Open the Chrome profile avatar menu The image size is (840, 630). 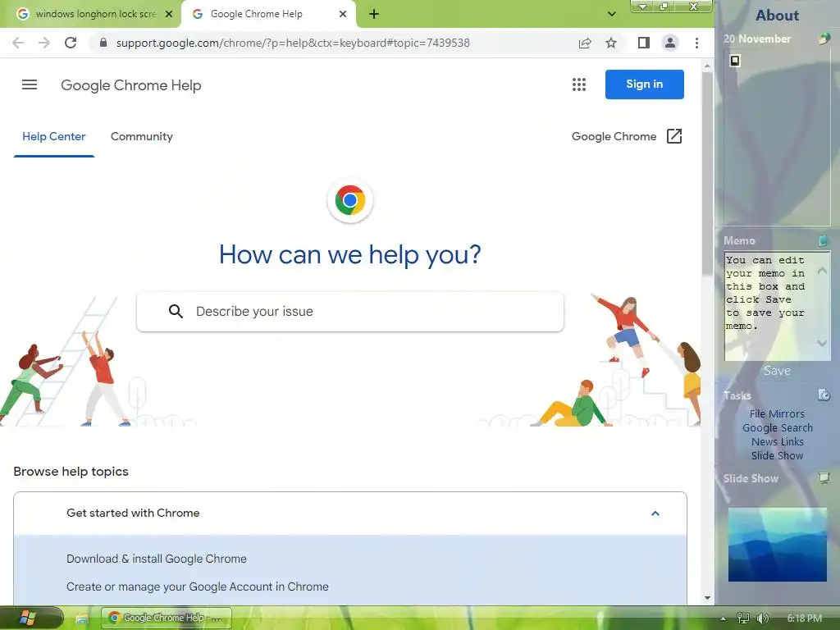click(x=669, y=43)
